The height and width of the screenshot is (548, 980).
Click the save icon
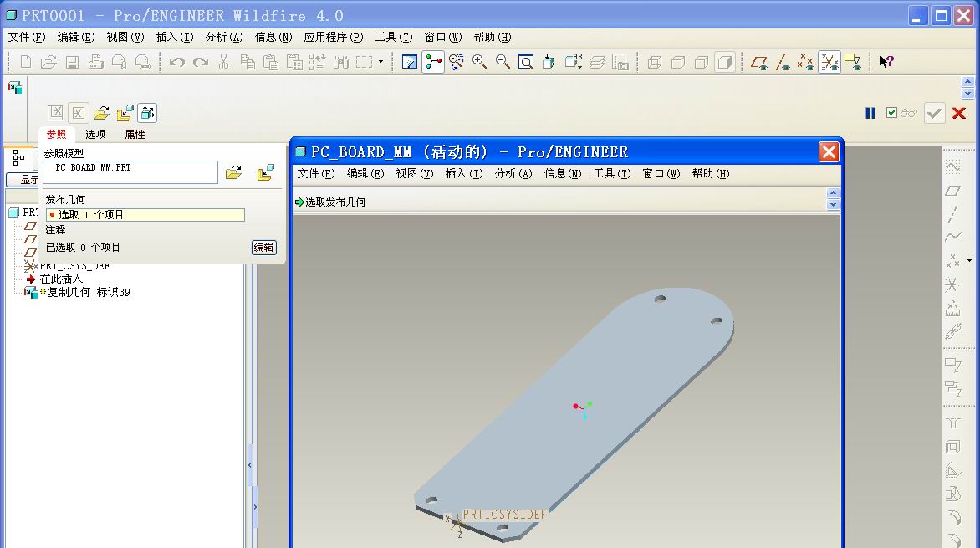point(73,62)
